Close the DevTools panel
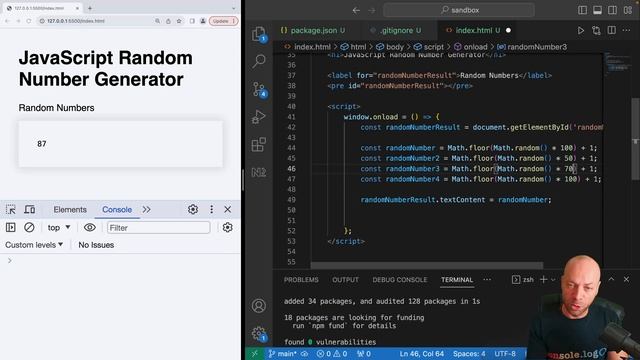Viewport: 640px width, 360px height. pyautogui.click(x=228, y=209)
